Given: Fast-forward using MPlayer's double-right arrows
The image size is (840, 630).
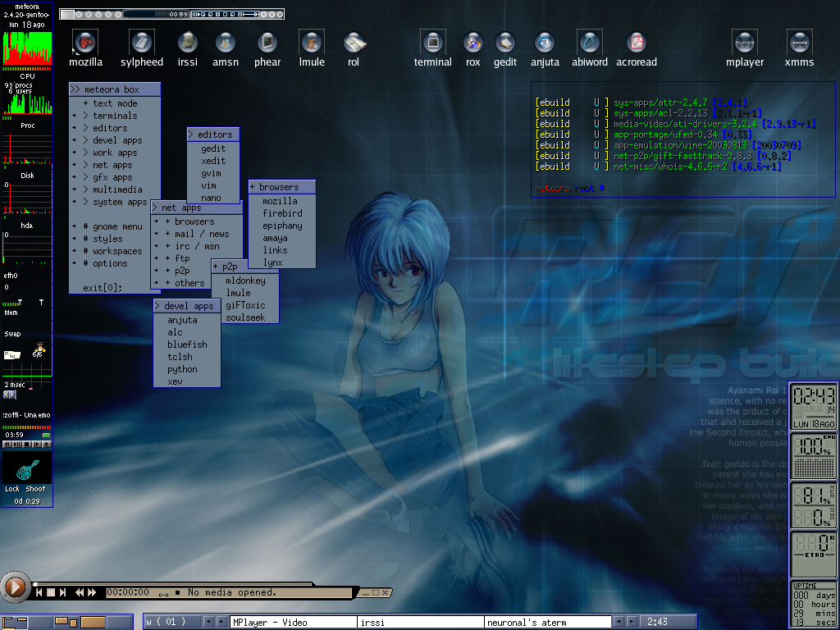Looking at the screenshot, I should (92, 592).
